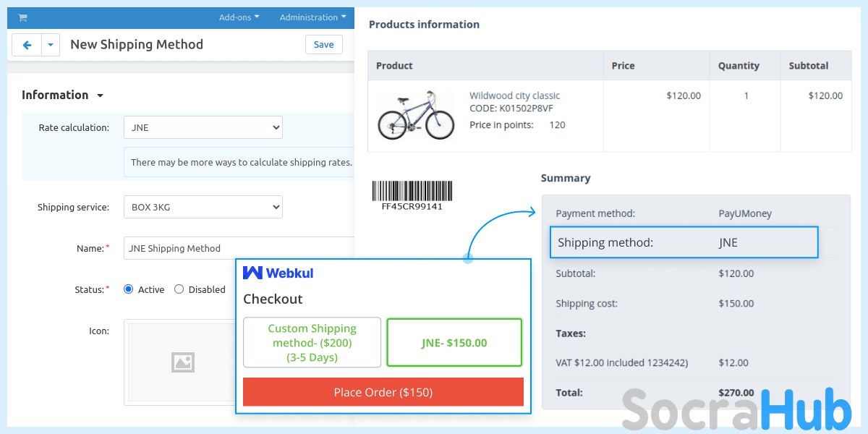The width and height of the screenshot is (868, 434).
Task: Click the product code K01502P8VF text
Action: [x=511, y=109]
